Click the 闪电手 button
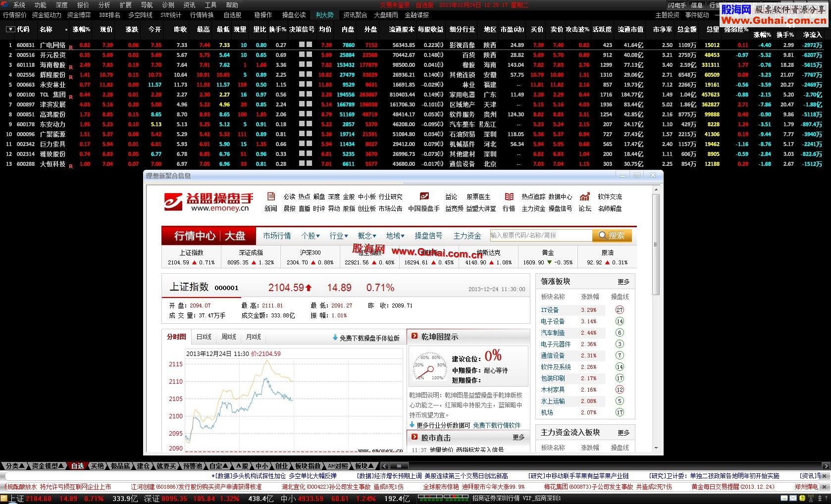This screenshot has width=831, height=504. click(677, 5)
